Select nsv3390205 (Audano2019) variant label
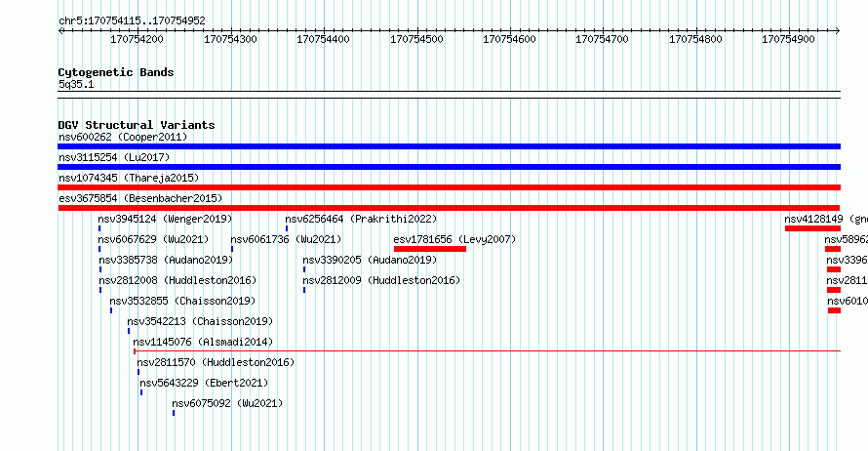Viewport: 868px width, 451px height. point(370,260)
